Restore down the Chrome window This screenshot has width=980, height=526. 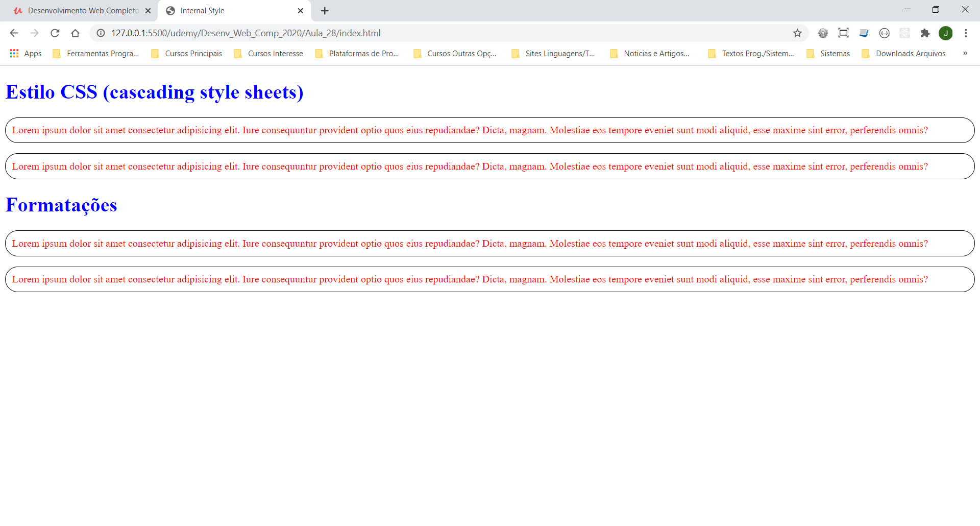pyautogui.click(x=936, y=10)
